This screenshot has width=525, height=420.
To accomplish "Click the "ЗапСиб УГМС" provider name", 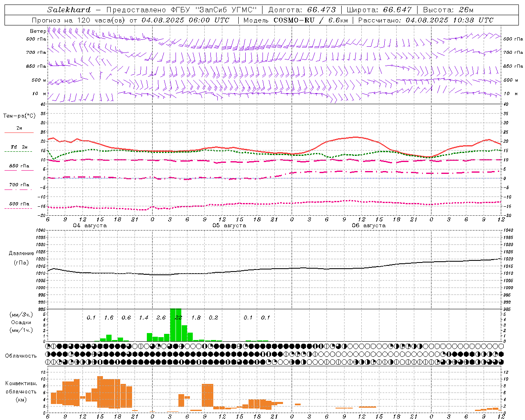I will coord(225,10).
